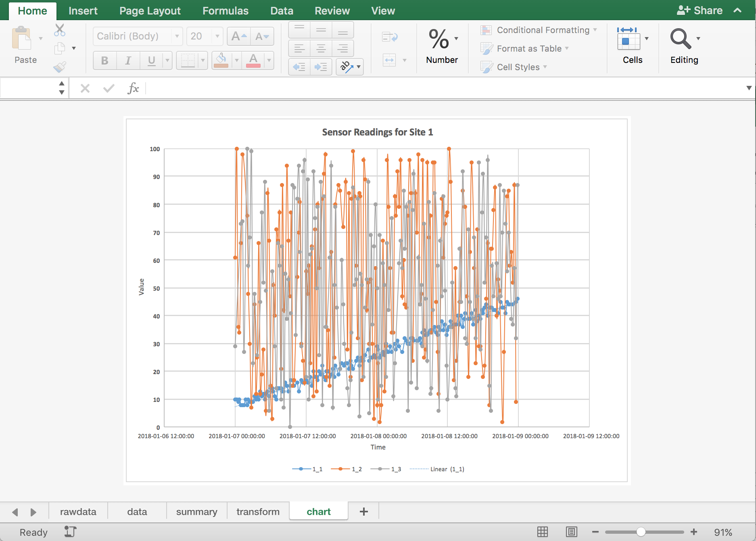The width and height of the screenshot is (756, 541).
Task: Click the Editing magnifier icon
Action: coord(681,39)
